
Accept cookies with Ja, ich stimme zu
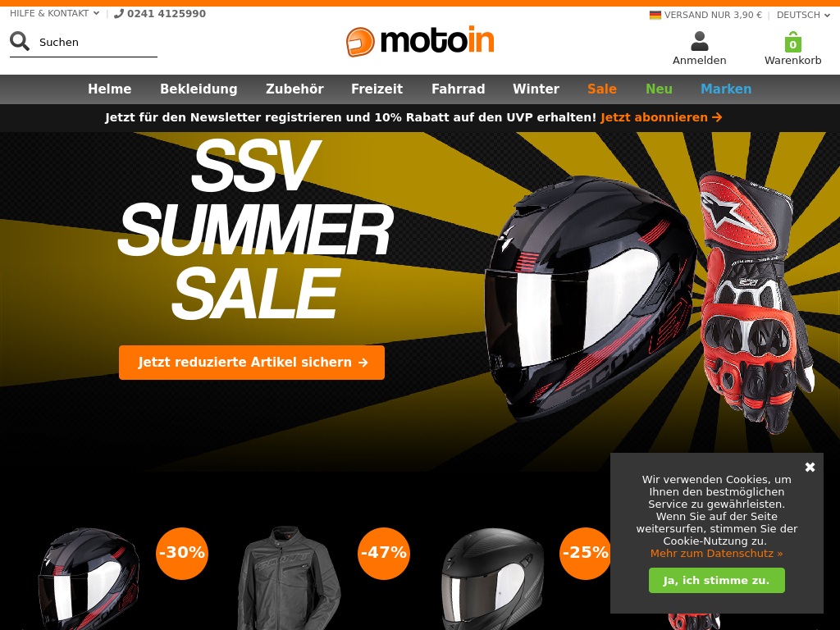point(716,580)
